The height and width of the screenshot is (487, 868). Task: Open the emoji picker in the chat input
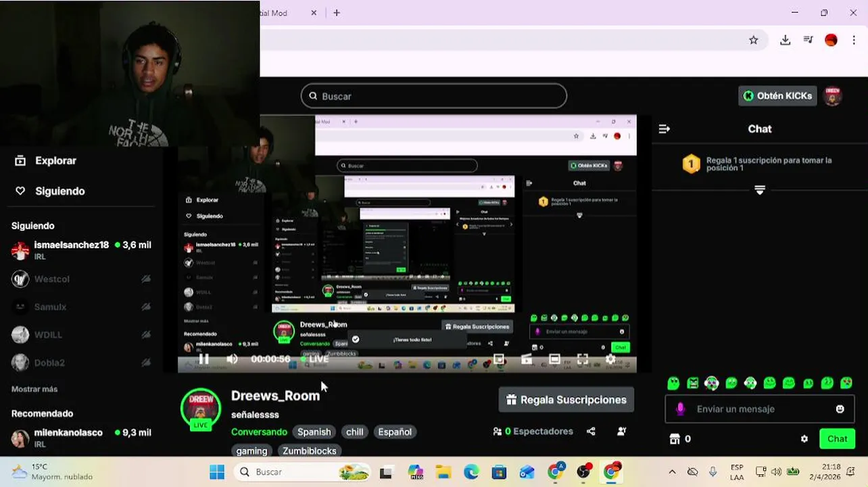840,409
